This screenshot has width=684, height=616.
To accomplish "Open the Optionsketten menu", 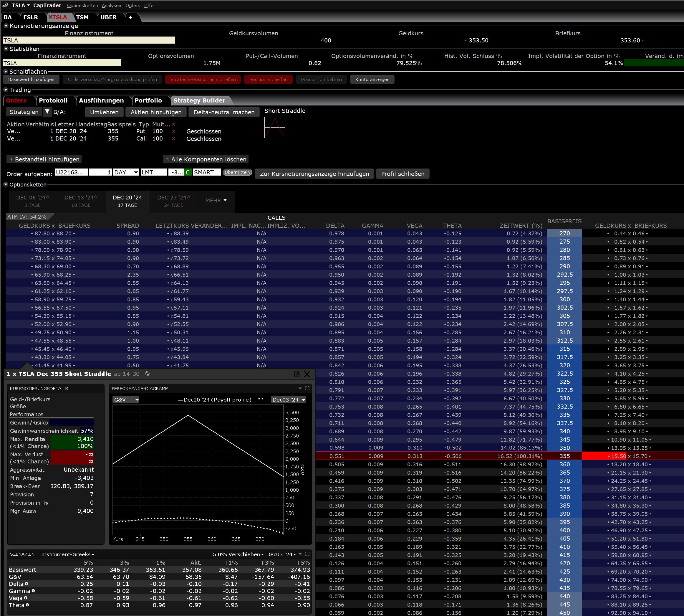I will point(82,5).
